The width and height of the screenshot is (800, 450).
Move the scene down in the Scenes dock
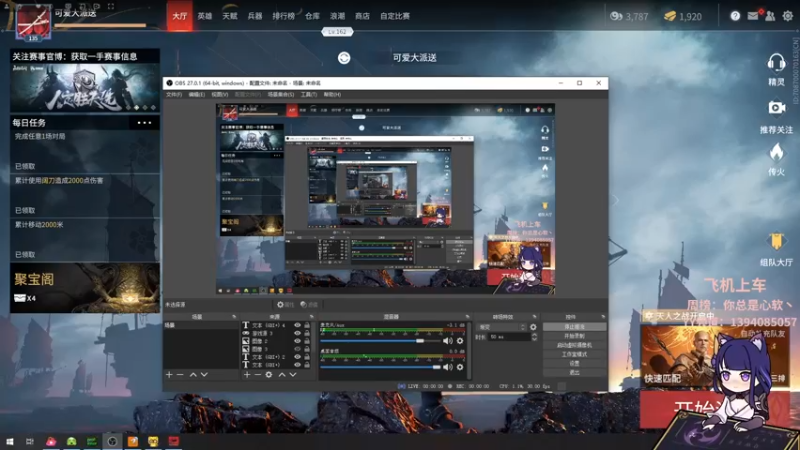(x=204, y=374)
